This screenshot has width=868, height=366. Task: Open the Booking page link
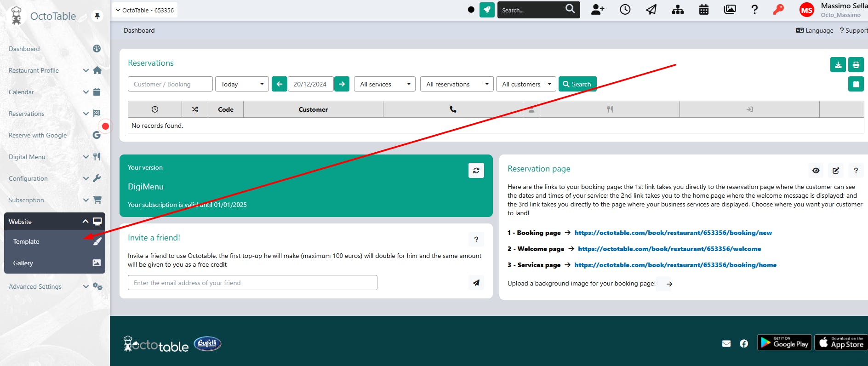pyautogui.click(x=673, y=233)
